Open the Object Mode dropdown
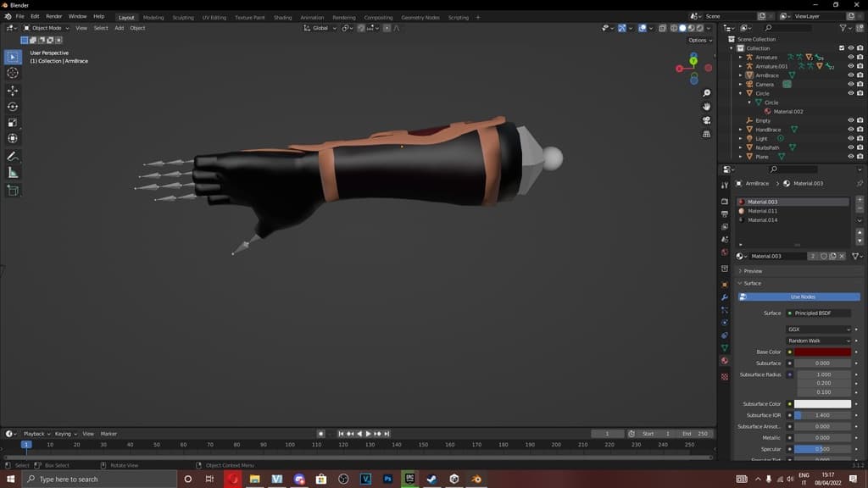Viewport: 868px width, 488px height. (x=46, y=28)
